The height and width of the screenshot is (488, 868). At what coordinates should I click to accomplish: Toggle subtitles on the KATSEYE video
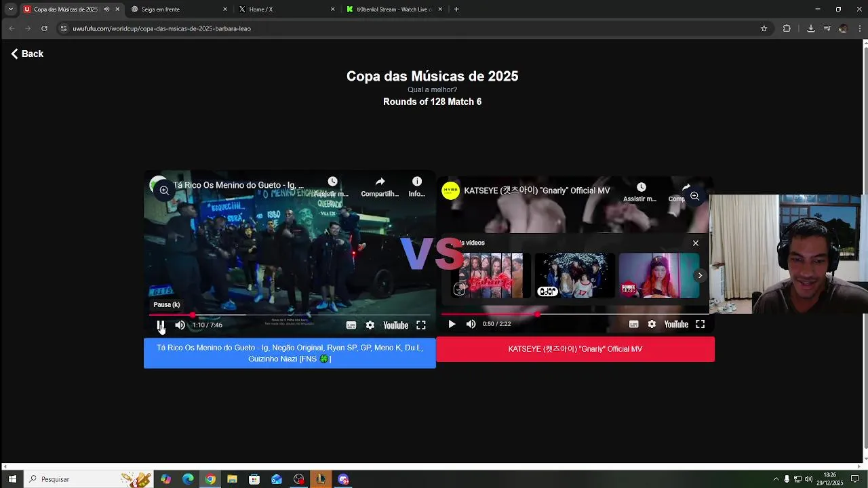633,325
